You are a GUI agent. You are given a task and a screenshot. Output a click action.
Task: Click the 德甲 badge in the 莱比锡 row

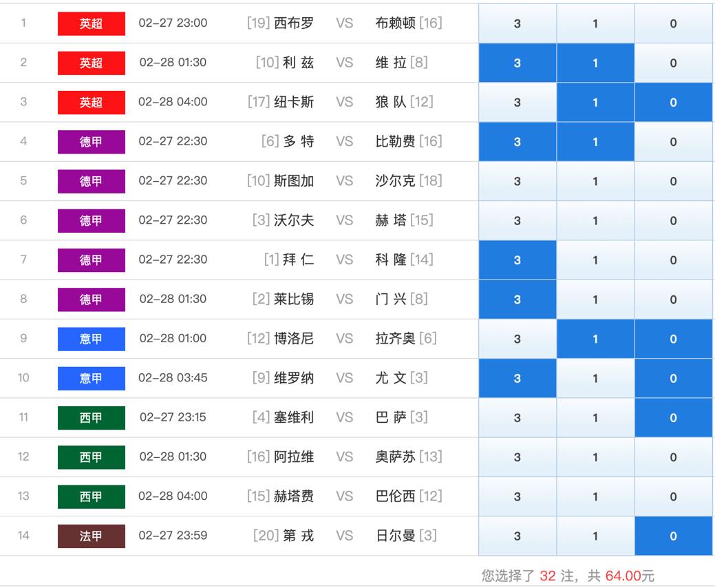[x=92, y=300]
